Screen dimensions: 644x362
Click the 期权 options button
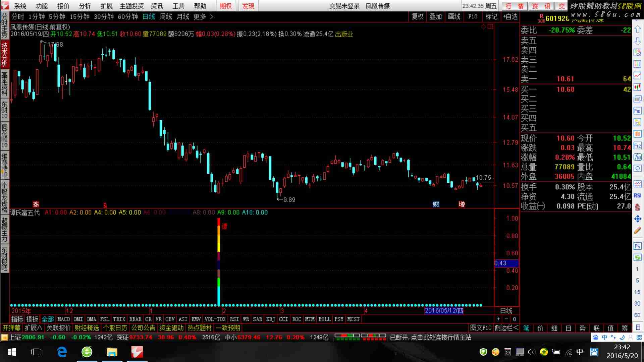(226, 6)
